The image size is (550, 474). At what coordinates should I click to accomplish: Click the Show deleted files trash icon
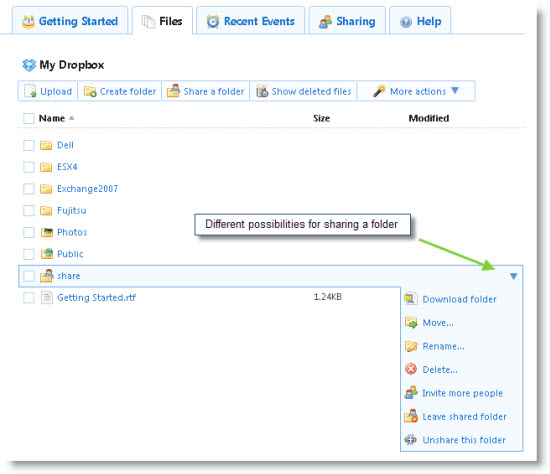click(x=262, y=91)
